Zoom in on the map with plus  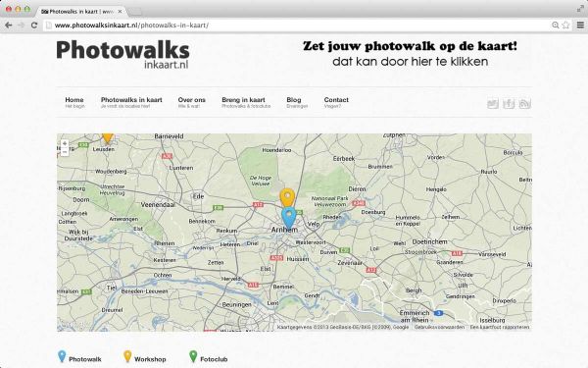(x=65, y=144)
